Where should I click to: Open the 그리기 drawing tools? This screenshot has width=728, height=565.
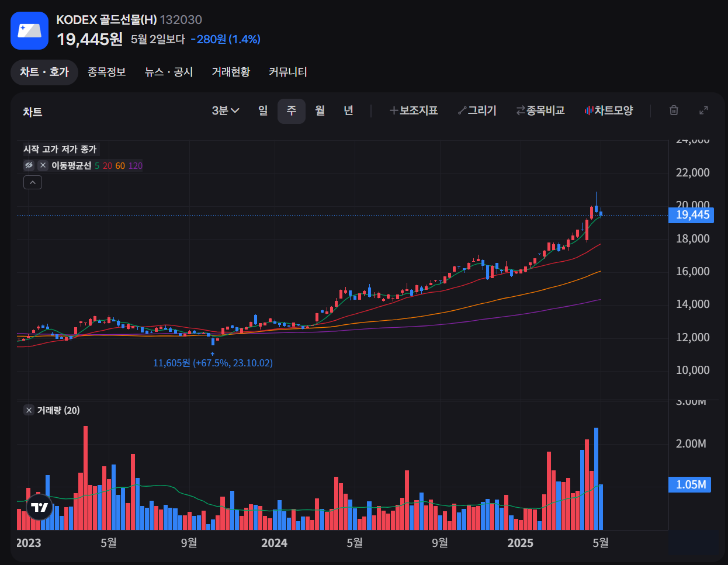[477, 110]
